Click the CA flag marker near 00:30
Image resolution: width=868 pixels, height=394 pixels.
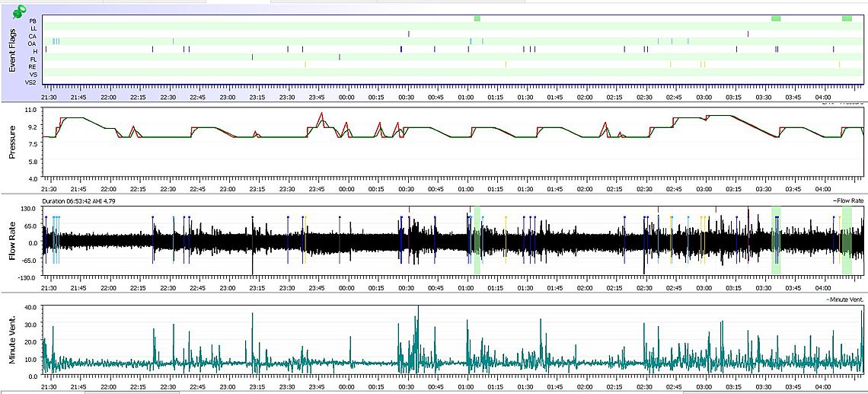click(x=409, y=34)
